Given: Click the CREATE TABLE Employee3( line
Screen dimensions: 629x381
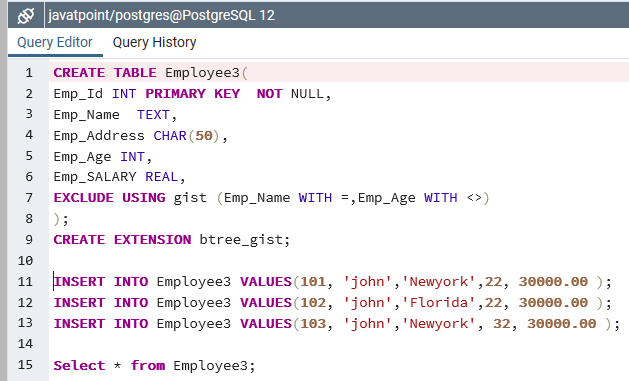Looking at the screenshot, I should coord(151,73).
